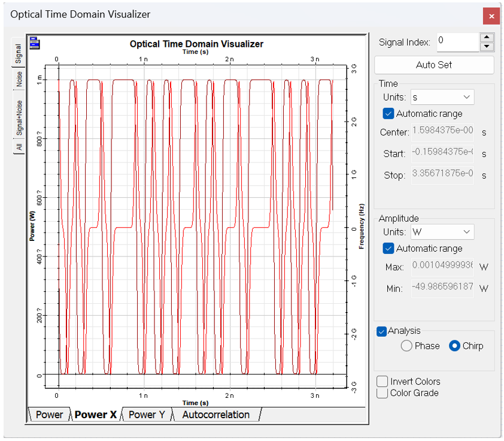Viewport: 504px width, 441px height.
Task: Click the Signal Index input field
Action: pos(457,41)
